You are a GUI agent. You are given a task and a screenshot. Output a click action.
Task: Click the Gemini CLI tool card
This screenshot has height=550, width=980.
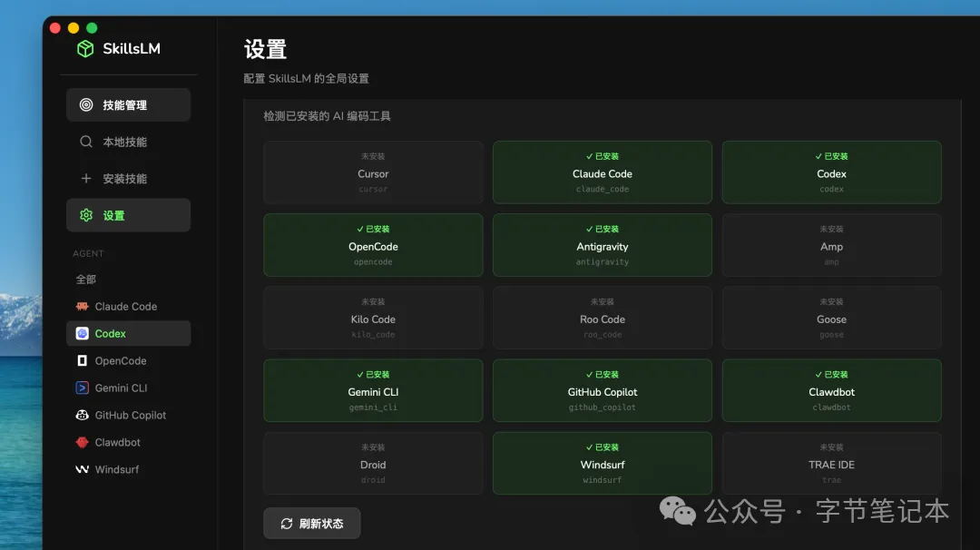373,390
